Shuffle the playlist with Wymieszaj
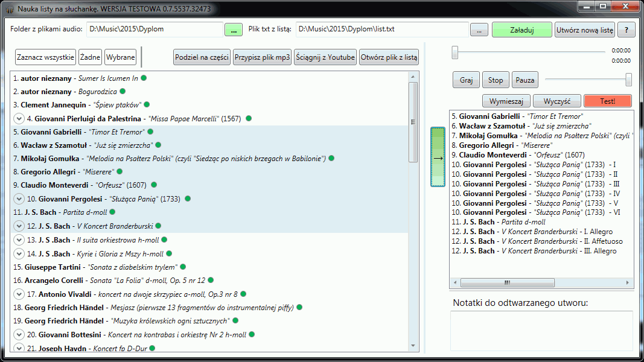The width and height of the screenshot is (644, 362). click(x=506, y=101)
